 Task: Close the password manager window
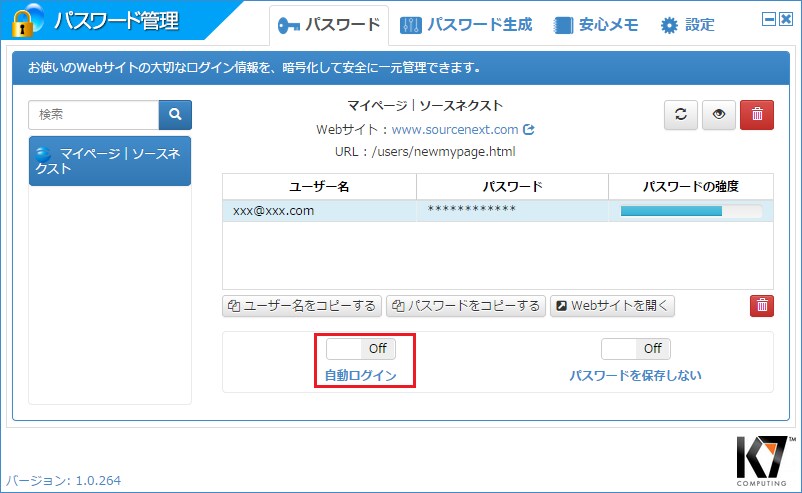786,19
